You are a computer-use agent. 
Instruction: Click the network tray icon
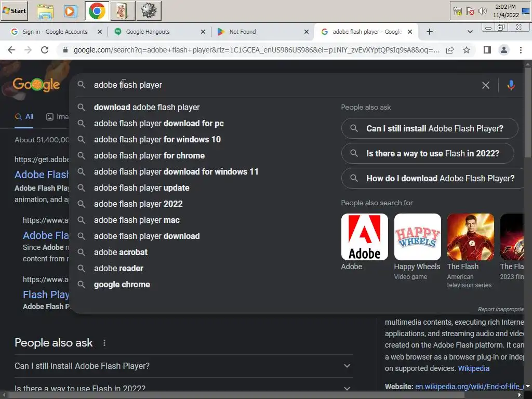tap(457, 11)
